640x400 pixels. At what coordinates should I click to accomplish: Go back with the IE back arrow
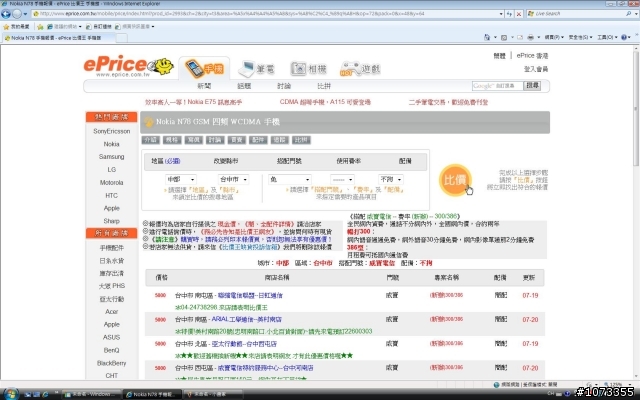[x=6, y=14]
